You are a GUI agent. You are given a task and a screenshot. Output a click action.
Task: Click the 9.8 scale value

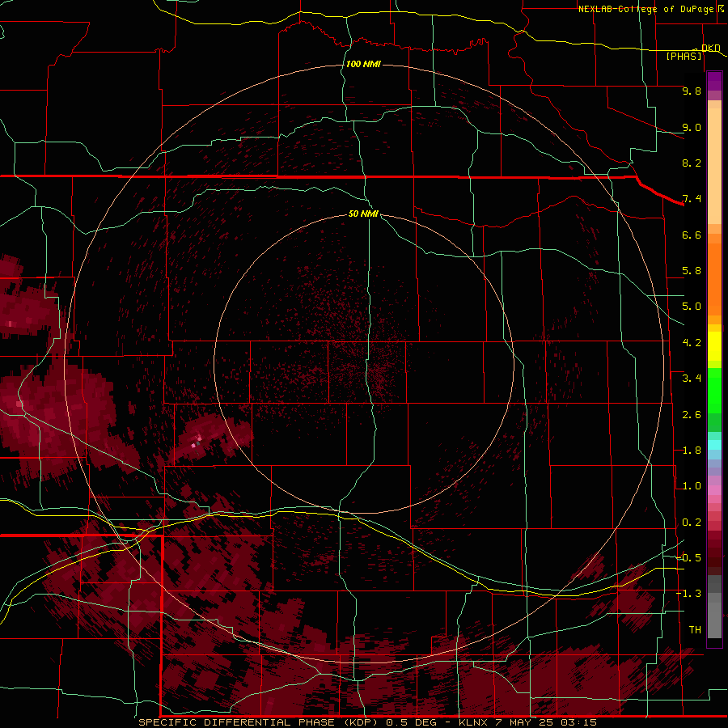(692, 91)
